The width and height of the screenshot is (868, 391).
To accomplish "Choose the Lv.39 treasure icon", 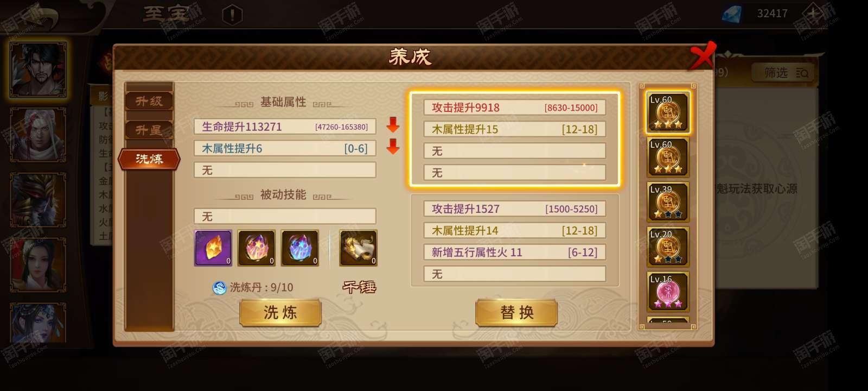I will (x=668, y=201).
